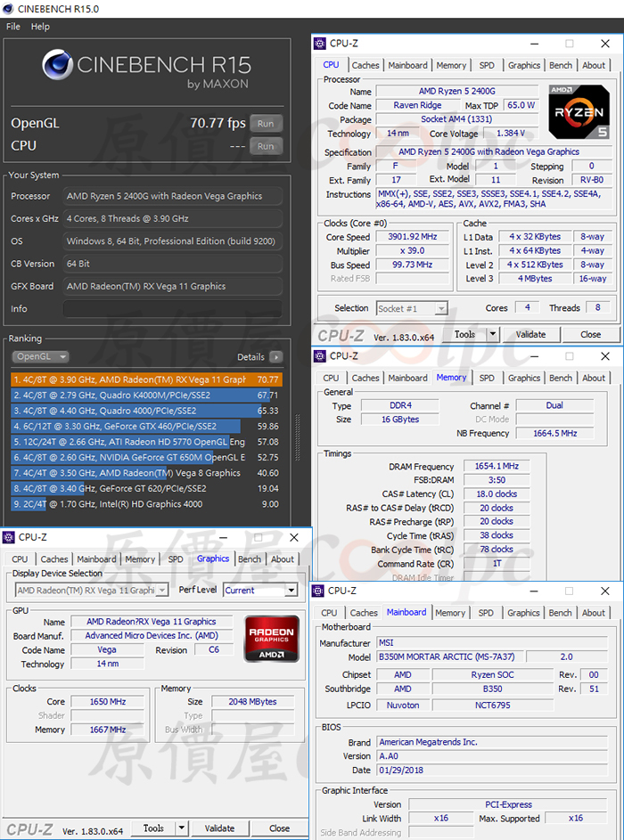Click the Code Name value Raven Ridge
Viewport: 624px width, 840px height.
click(x=417, y=105)
